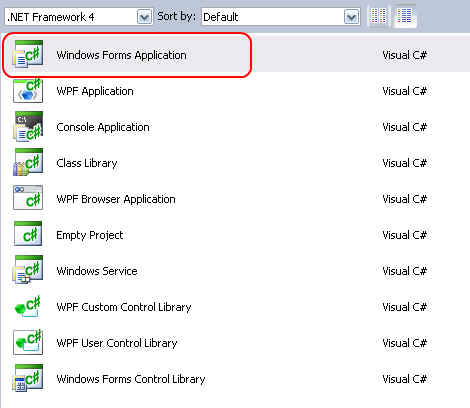Switch to medium icons list view
Screen dimensions: 470x408
pyautogui.click(x=404, y=16)
